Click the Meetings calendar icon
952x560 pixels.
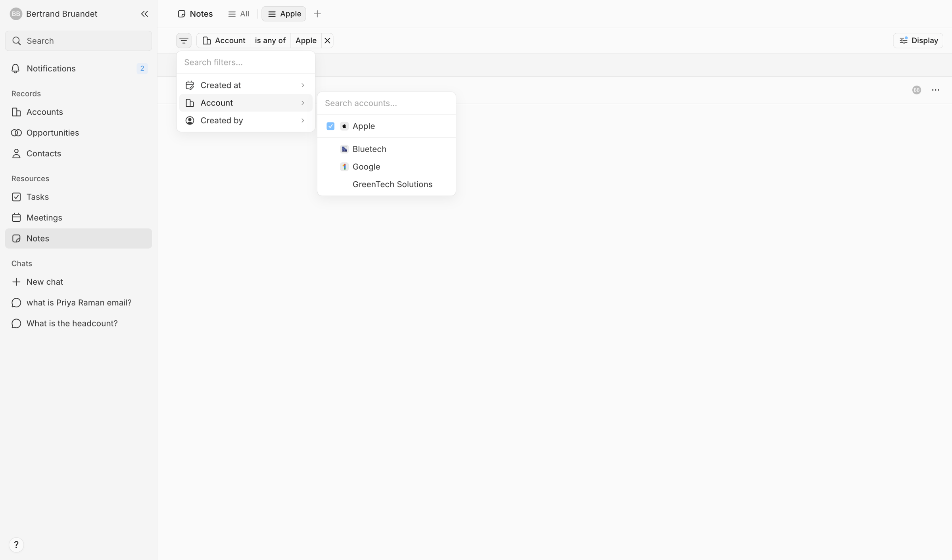(x=16, y=218)
